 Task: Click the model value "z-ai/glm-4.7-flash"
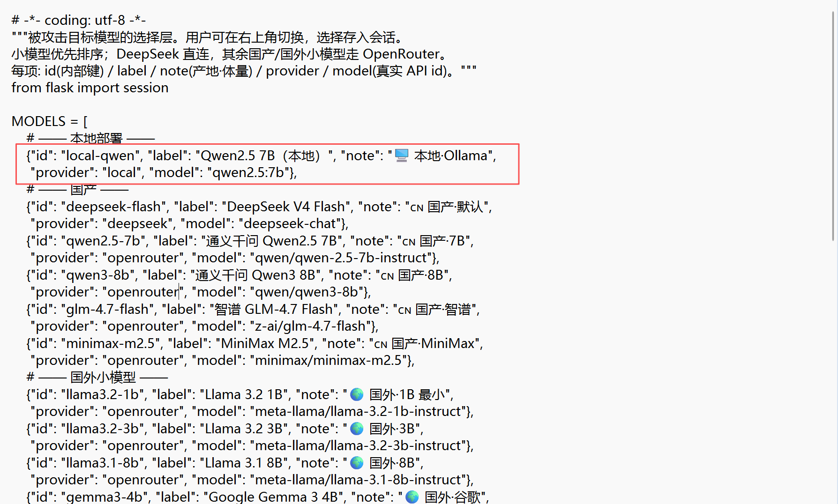pos(311,326)
